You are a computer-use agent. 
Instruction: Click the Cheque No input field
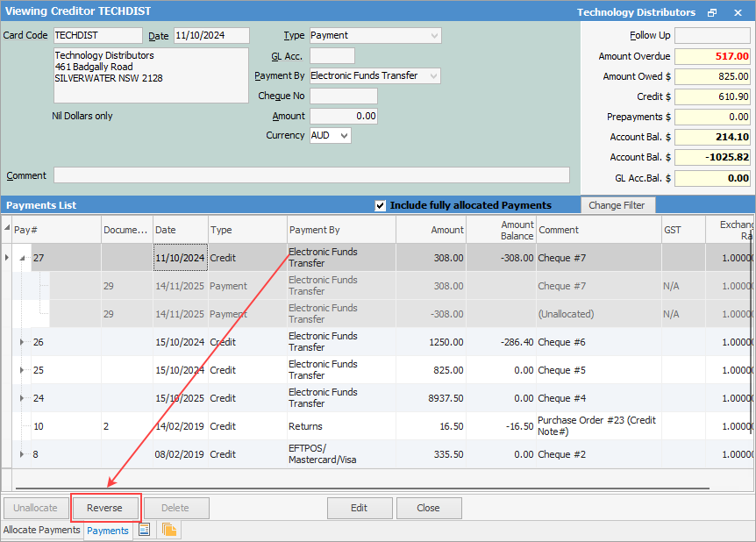[x=343, y=96]
